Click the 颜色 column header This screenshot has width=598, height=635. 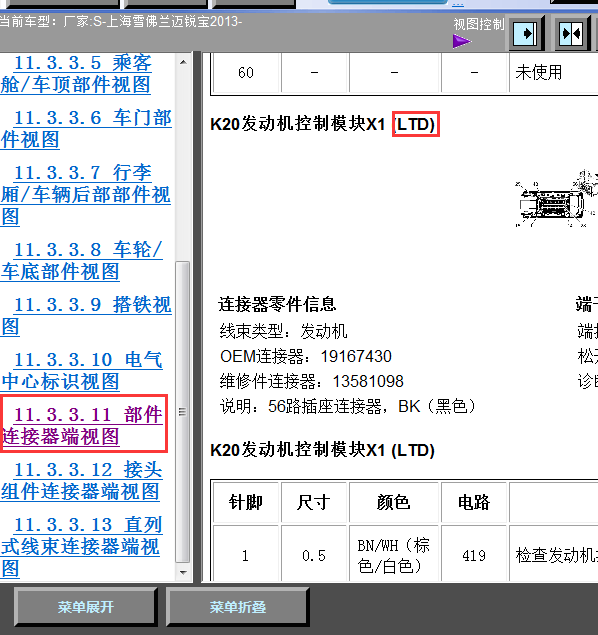click(394, 502)
